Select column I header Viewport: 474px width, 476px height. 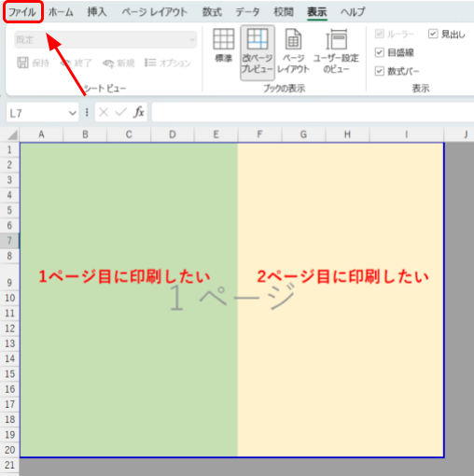(x=407, y=134)
